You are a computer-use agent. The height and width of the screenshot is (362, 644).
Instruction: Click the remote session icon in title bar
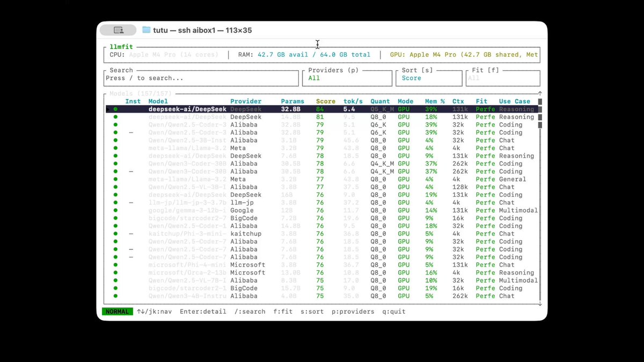[x=119, y=31]
